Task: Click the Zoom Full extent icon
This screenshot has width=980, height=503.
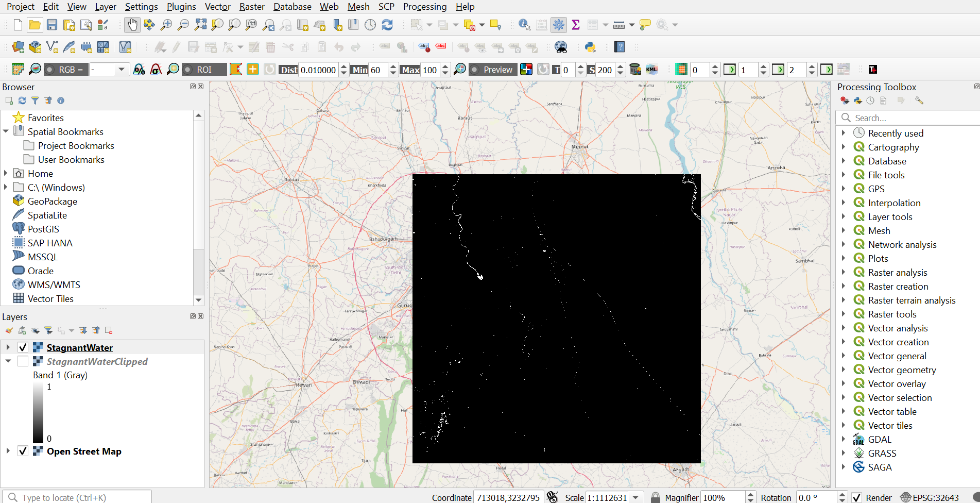Action: click(x=200, y=25)
